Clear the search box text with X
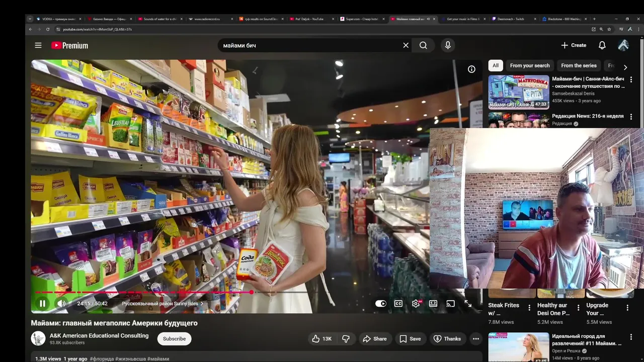Viewport: 644px width, 362px height. [x=406, y=45]
